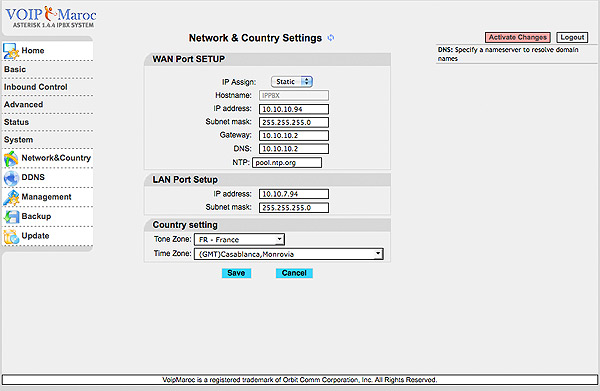Click the LAN IP address field
Screen dimensions: 600x391
point(293,194)
